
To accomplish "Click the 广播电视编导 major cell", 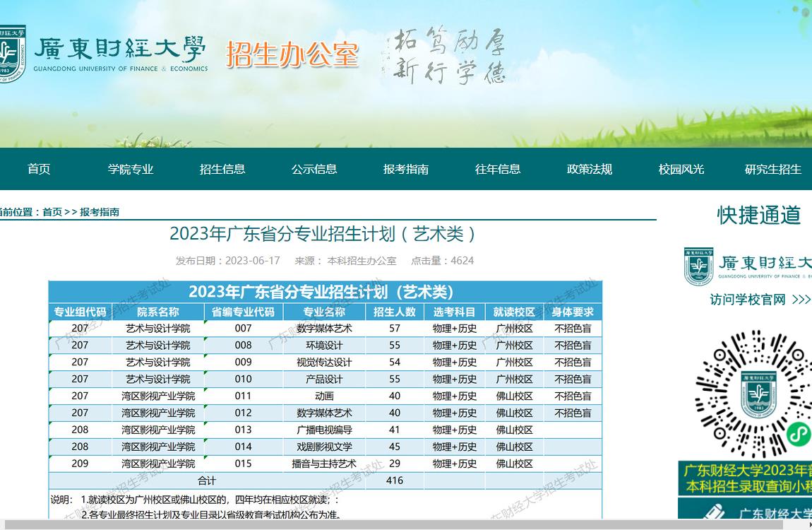I will [x=323, y=430].
